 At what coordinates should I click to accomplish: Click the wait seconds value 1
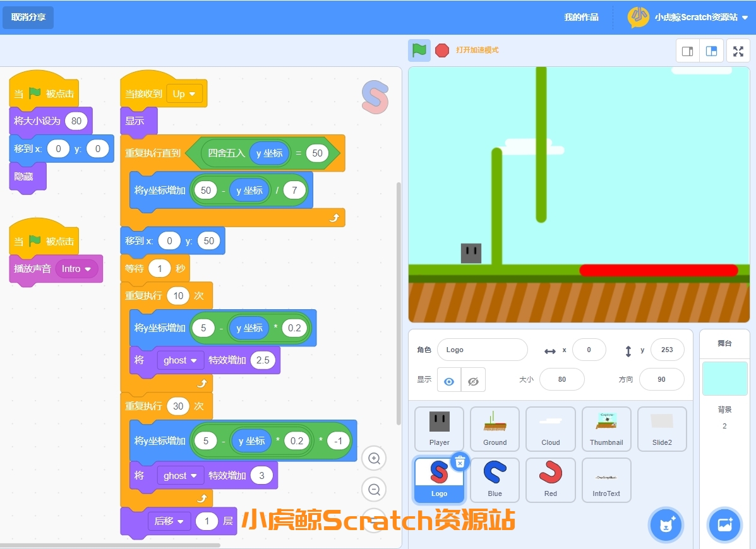tap(160, 269)
